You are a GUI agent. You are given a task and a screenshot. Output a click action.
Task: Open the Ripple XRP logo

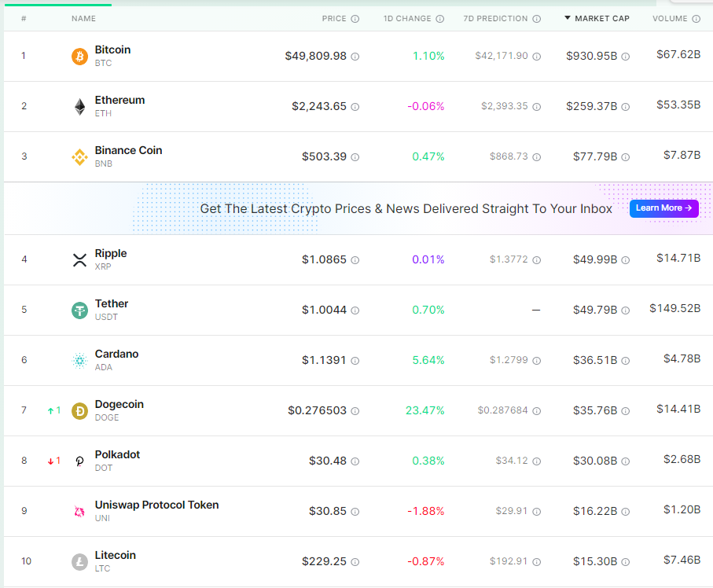pos(79,260)
